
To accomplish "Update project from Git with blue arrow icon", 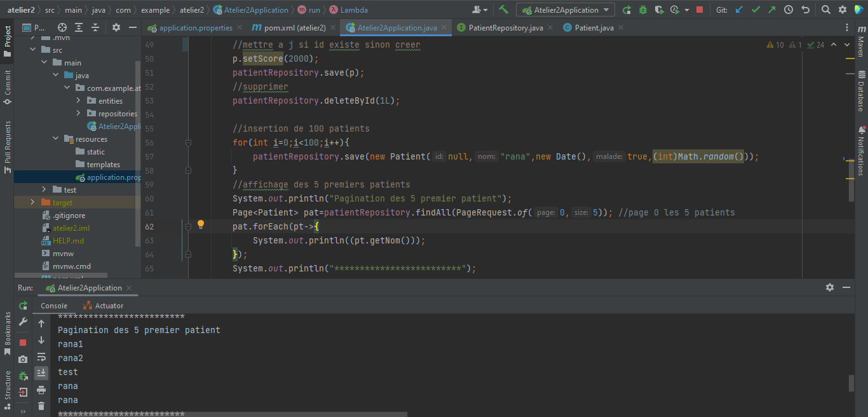I will [738, 10].
